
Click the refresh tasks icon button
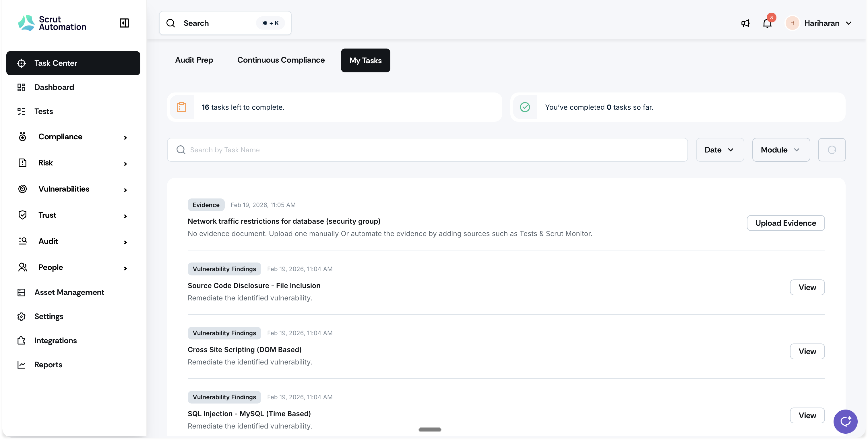[832, 150]
